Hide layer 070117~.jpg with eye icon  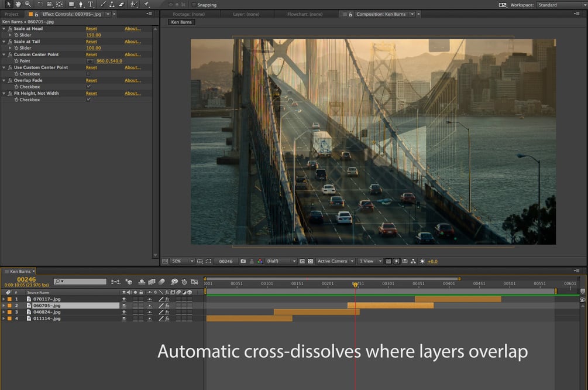(123, 299)
